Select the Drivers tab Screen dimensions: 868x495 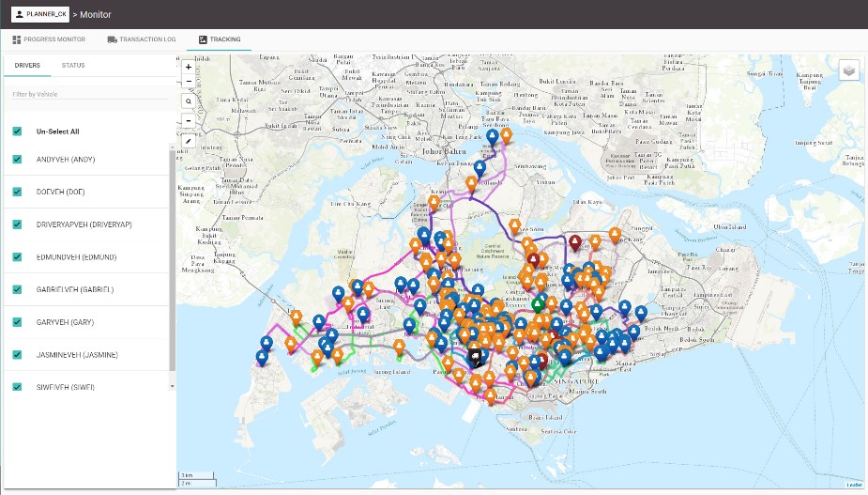pos(27,65)
